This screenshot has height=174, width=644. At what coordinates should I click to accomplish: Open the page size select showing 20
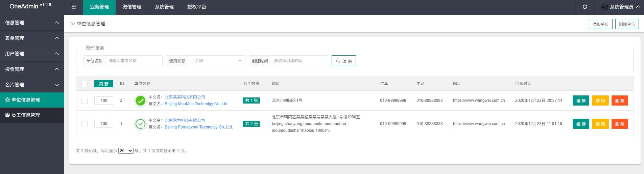126,151
